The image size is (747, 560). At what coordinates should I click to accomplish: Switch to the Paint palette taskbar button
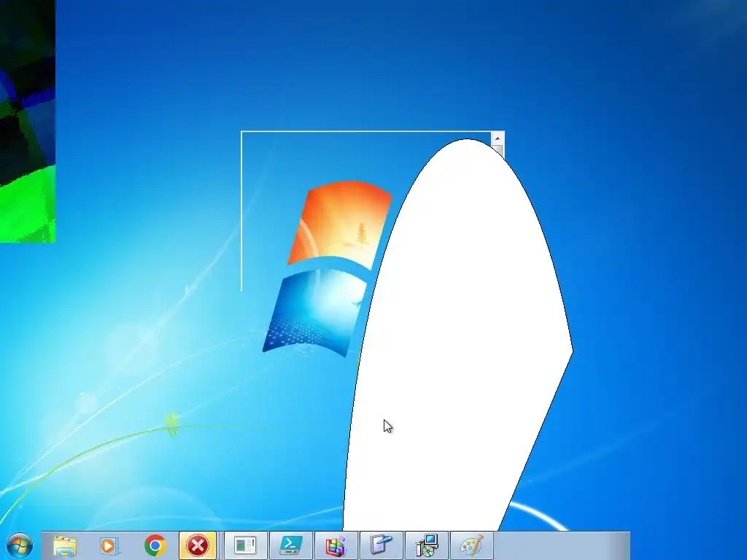pyautogui.click(x=472, y=545)
